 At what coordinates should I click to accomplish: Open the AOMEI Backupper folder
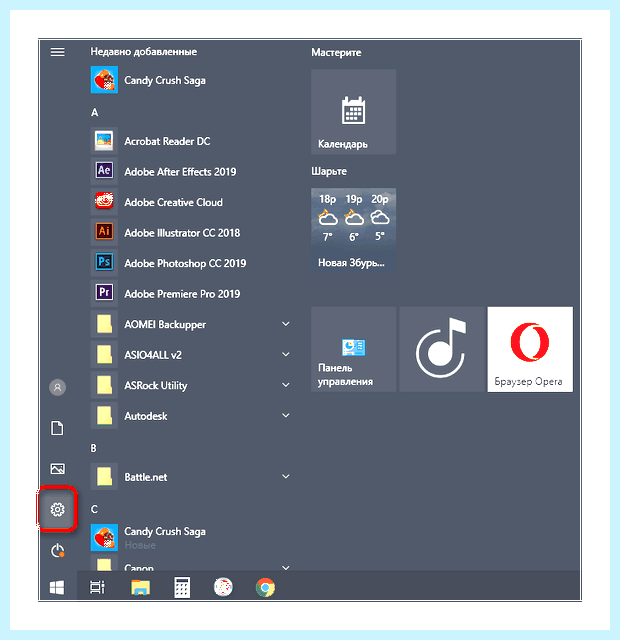click(x=190, y=324)
